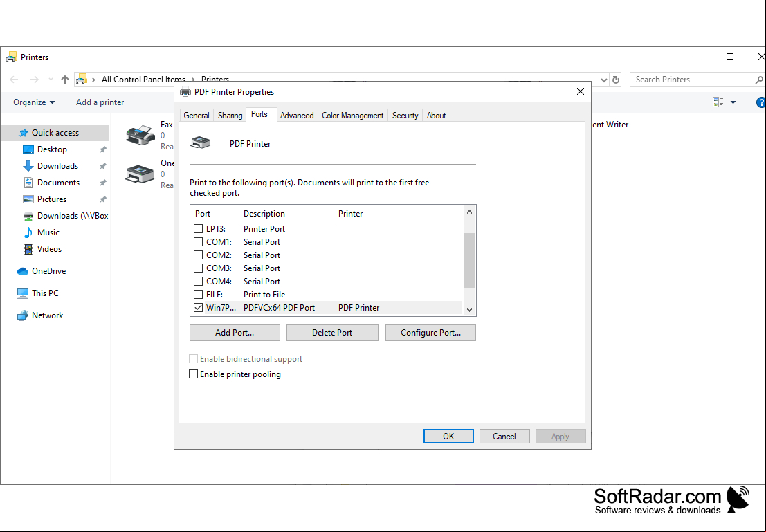766x532 pixels.
Task: Switch to the Sharing tab
Action: pos(230,116)
